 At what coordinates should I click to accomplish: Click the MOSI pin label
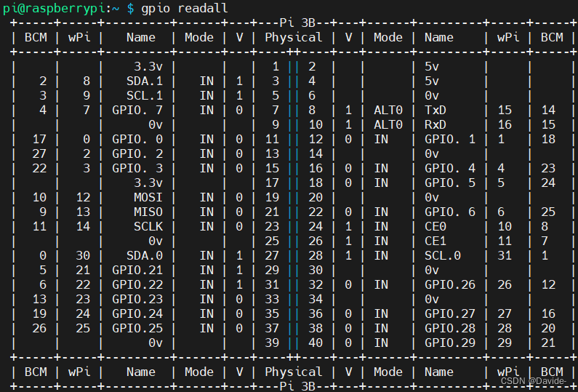click(x=148, y=197)
